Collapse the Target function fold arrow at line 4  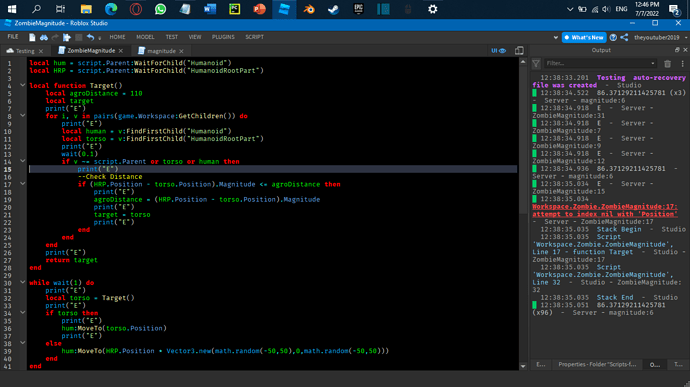[22, 85]
